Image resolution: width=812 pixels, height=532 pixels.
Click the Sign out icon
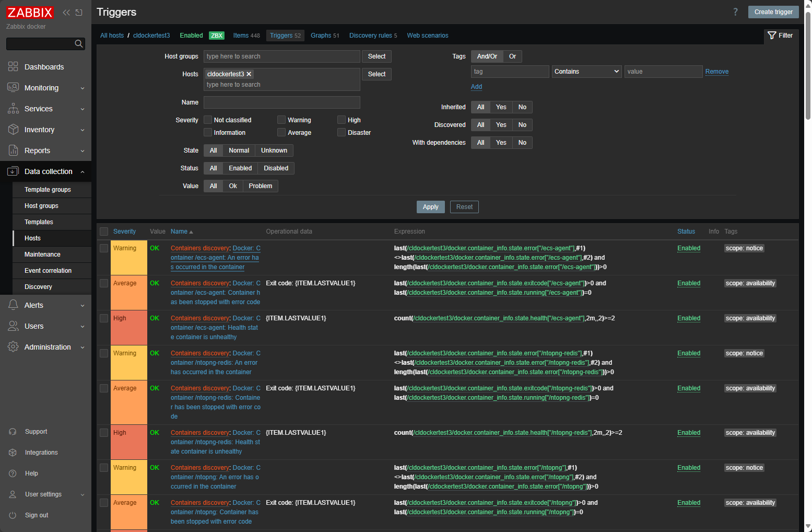(13, 515)
